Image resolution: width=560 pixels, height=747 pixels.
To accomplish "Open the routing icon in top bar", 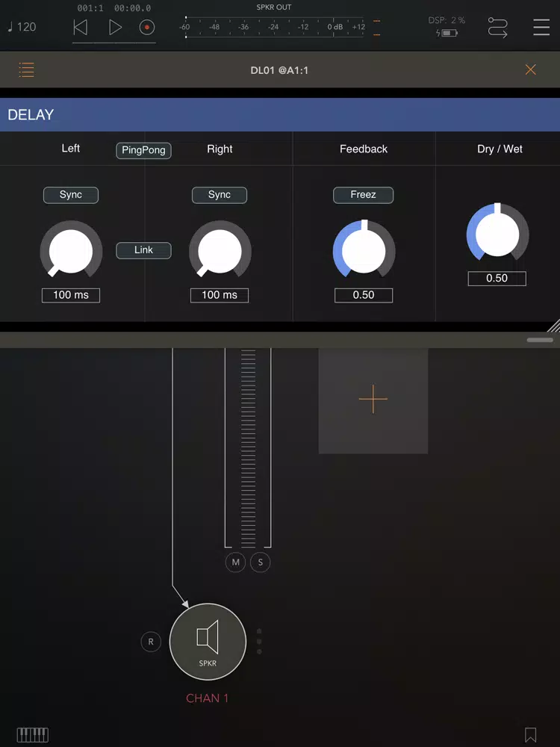I will (497, 27).
